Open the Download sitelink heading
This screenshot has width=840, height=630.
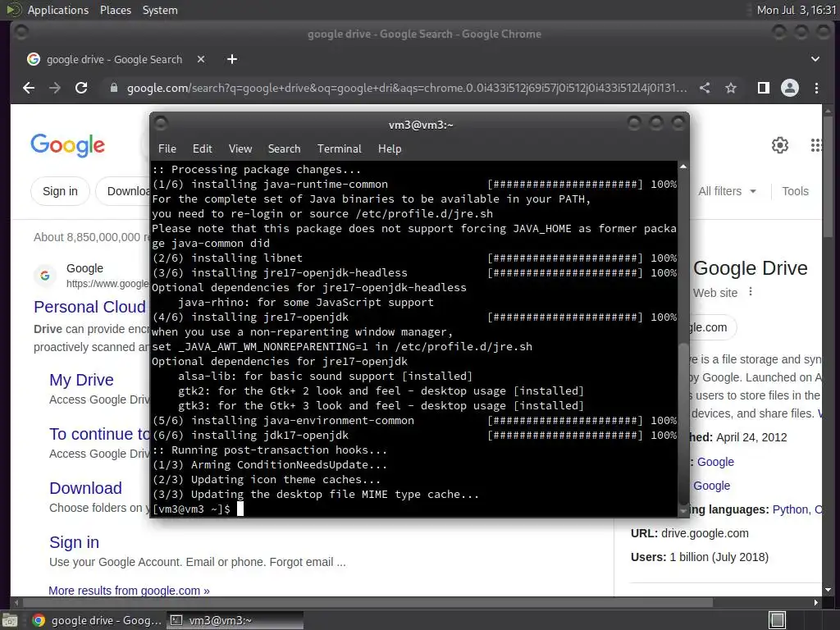[x=85, y=488]
